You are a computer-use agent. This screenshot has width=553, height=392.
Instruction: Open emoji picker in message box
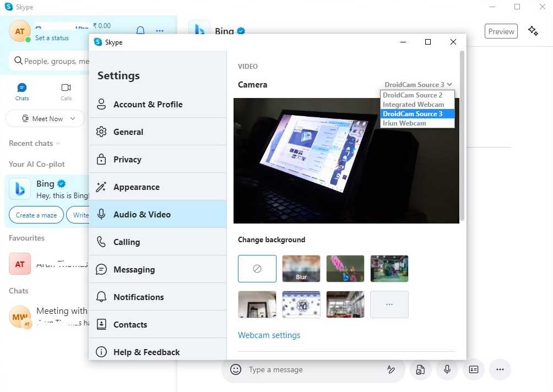(236, 369)
